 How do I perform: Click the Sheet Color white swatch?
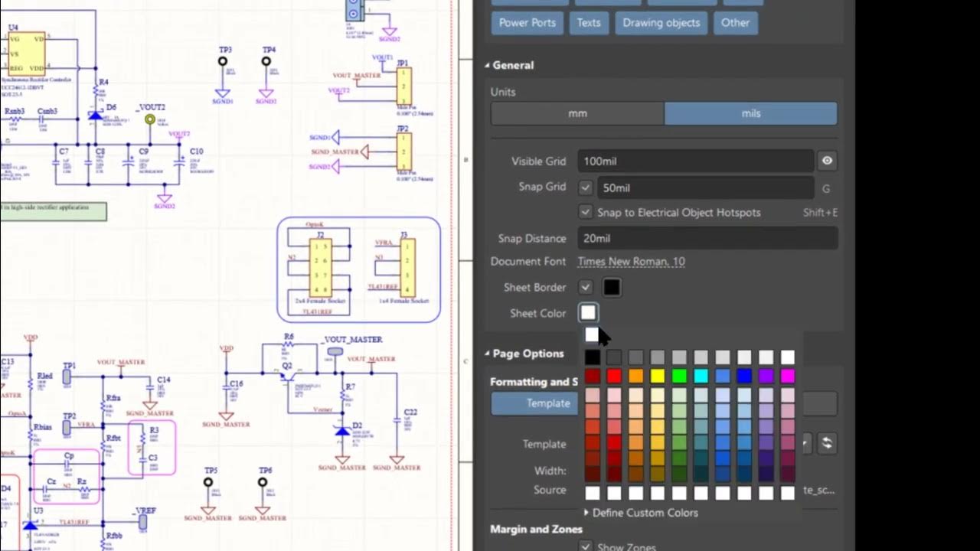click(x=588, y=313)
